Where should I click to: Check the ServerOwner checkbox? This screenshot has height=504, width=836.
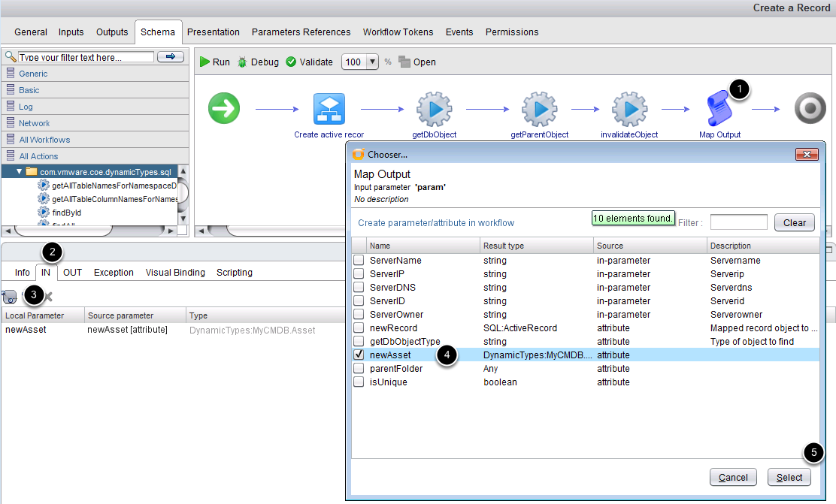click(359, 314)
